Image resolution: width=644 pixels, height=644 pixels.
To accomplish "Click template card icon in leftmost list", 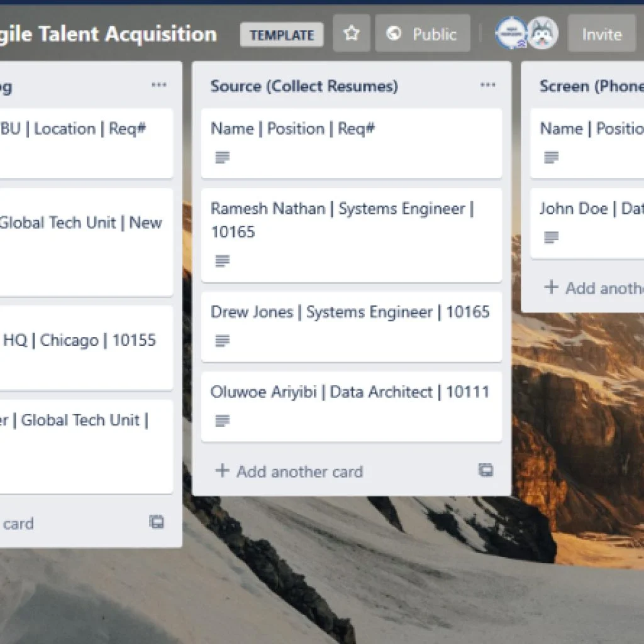I will point(157,522).
